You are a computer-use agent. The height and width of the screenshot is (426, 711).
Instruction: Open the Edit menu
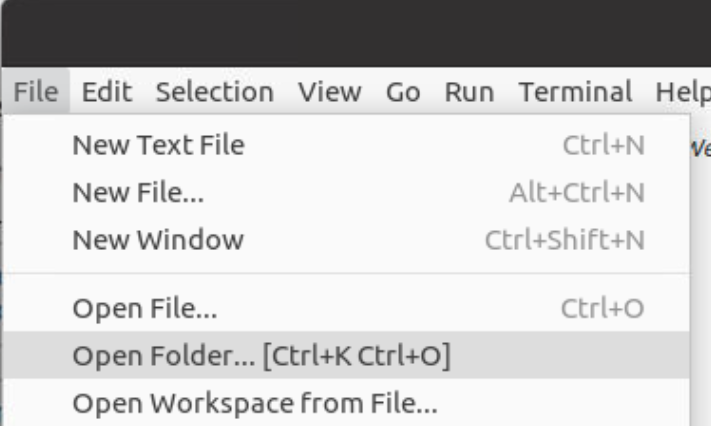(106, 92)
